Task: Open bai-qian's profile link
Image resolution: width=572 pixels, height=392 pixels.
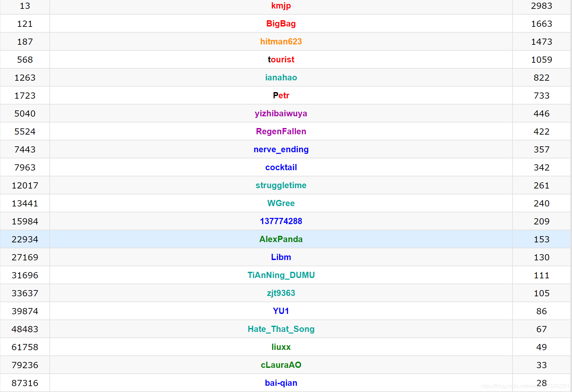Action: 281,383
